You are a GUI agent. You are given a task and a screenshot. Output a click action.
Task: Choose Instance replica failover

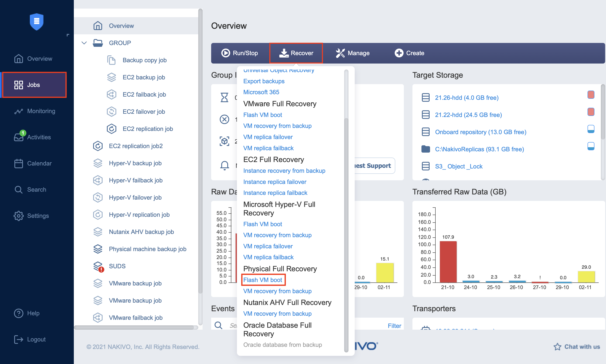(275, 182)
